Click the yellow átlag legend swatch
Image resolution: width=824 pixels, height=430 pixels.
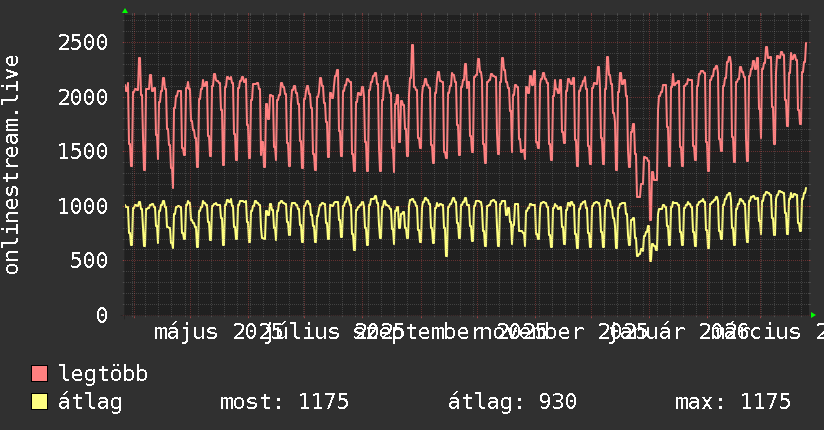39,401
